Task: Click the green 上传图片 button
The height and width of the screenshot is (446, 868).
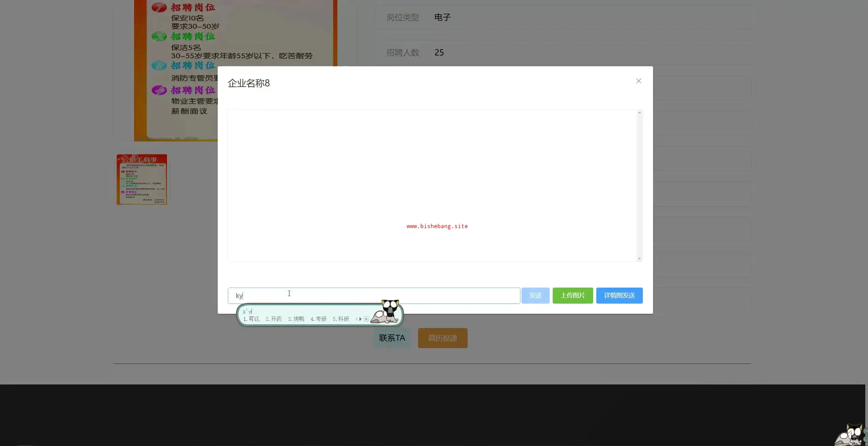Action: point(572,295)
